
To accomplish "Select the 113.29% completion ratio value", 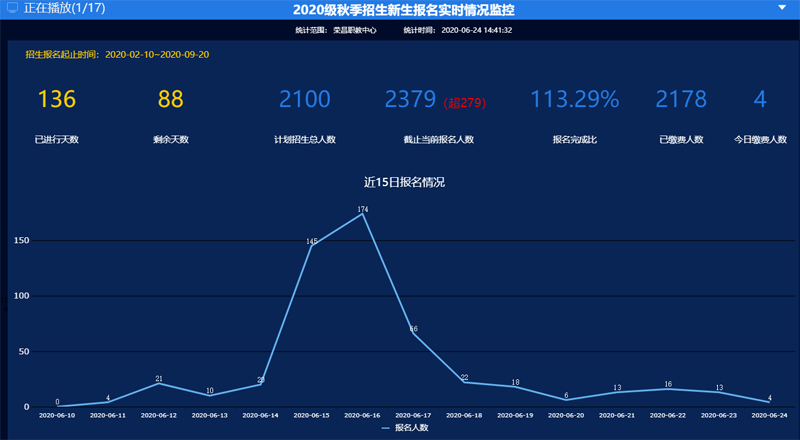I will (x=574, y=99).
